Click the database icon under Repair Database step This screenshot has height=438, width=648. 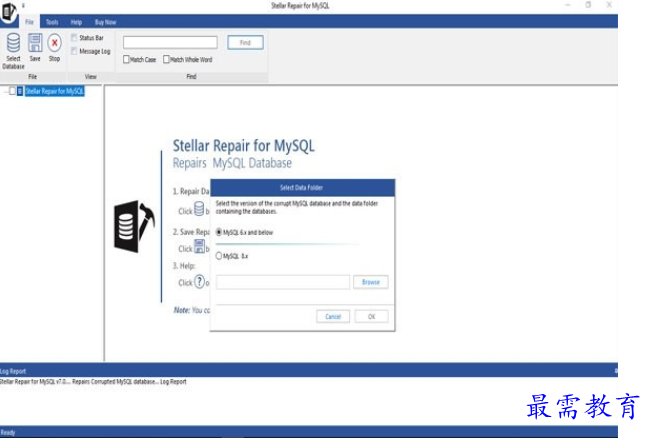tap(199, 209)
